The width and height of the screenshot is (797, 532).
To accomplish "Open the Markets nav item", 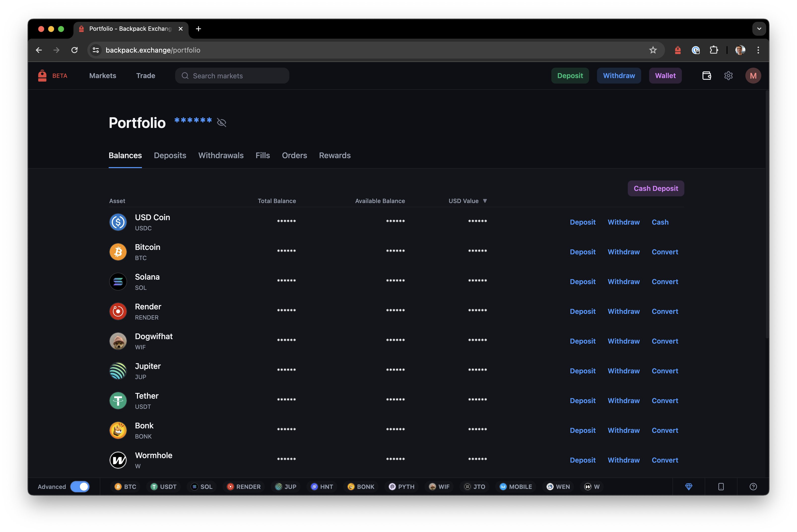I will point(102,76).
